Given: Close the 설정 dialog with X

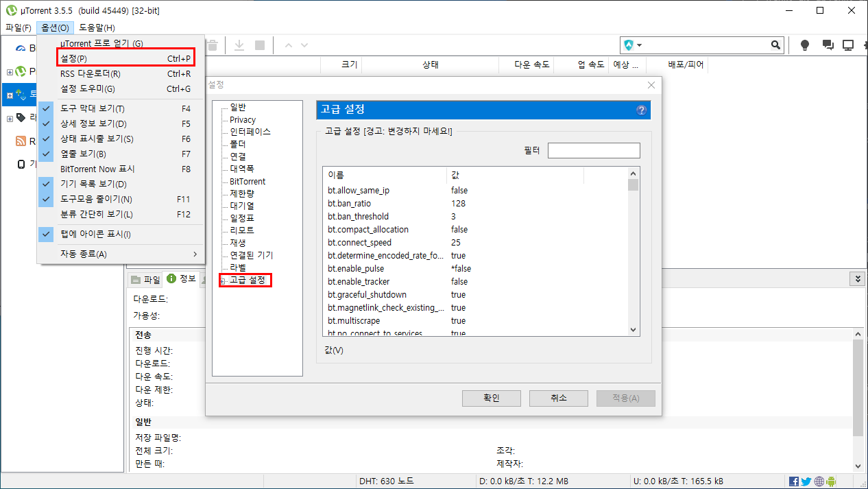Looking at the screenshot, I should [x=651, y=85].
